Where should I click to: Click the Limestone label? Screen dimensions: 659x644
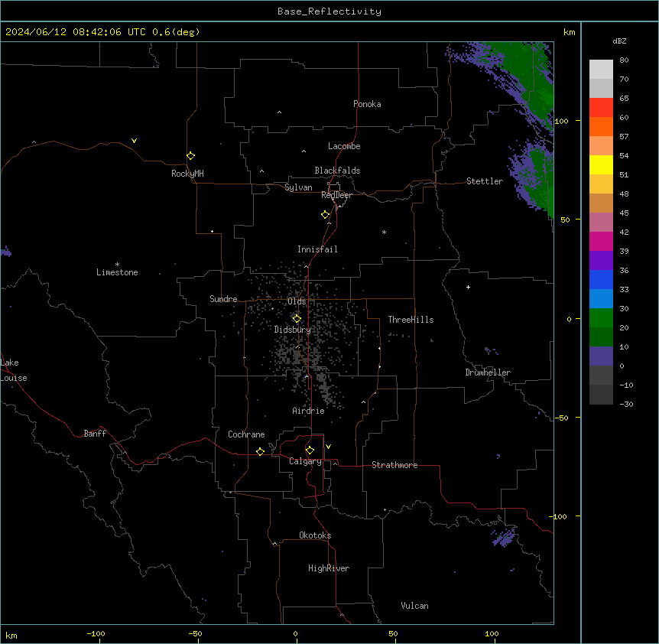[117, 272]
